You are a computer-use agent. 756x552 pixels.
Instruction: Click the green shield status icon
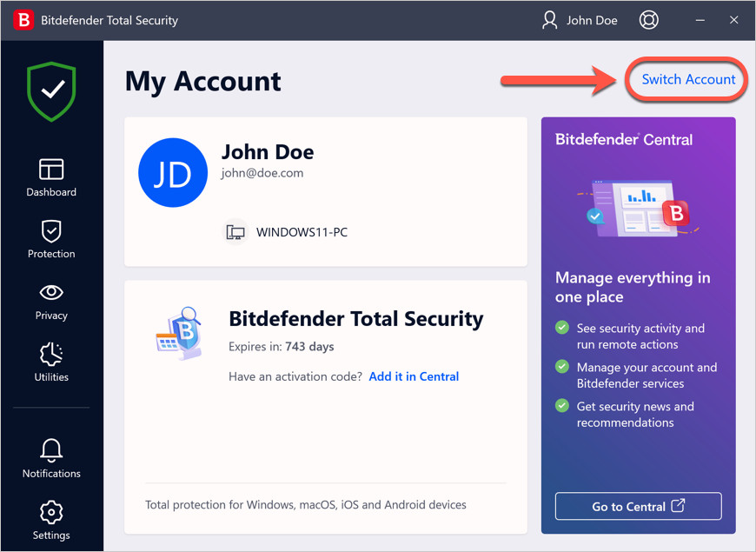pos(50,91)
